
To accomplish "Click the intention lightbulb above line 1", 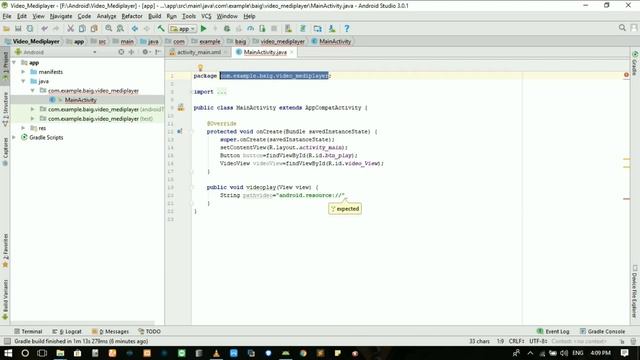I will pos(200,68).
